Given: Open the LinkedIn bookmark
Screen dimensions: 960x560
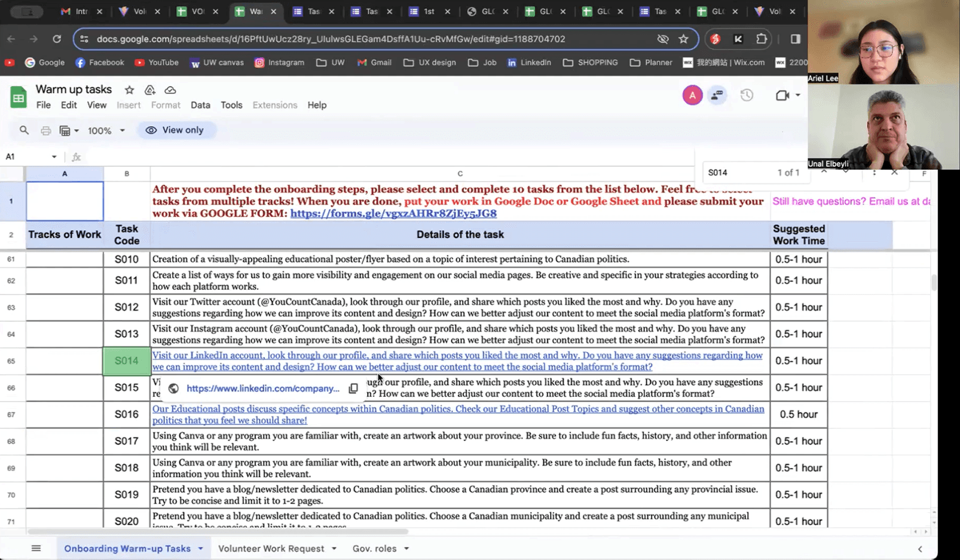Looking at the screenshot, I should [529, 62].
